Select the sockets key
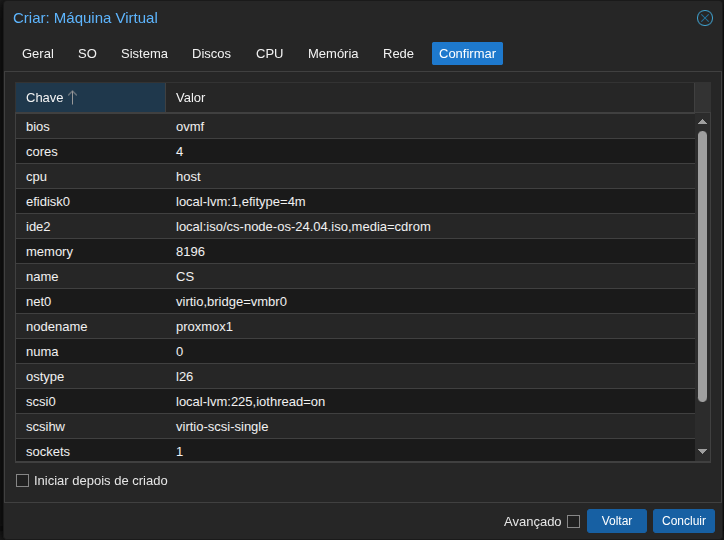Screen dimensions: 724x540 point(48,451)
